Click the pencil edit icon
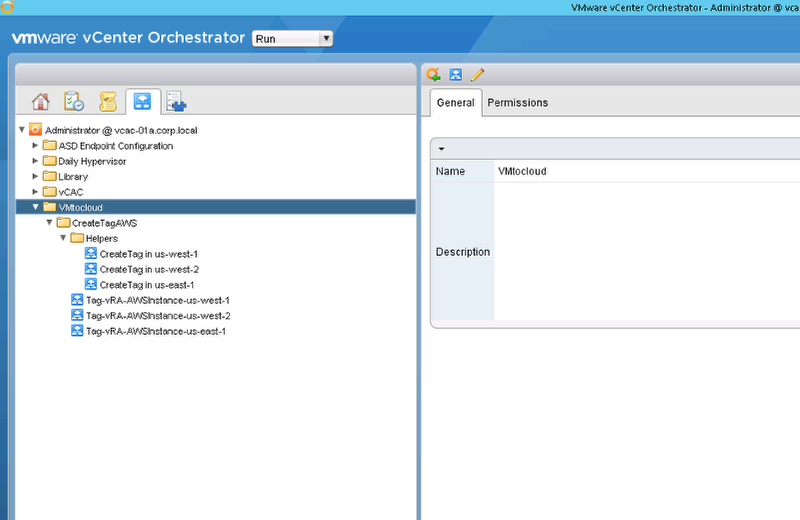The height and width of the screenshot is (520, 800). [478, 75]
